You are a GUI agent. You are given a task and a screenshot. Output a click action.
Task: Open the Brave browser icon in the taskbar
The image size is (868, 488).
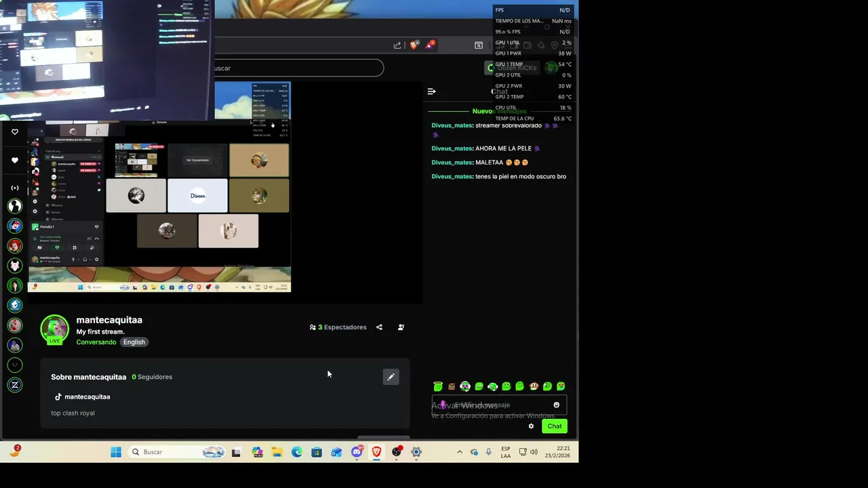pos(376,452)
